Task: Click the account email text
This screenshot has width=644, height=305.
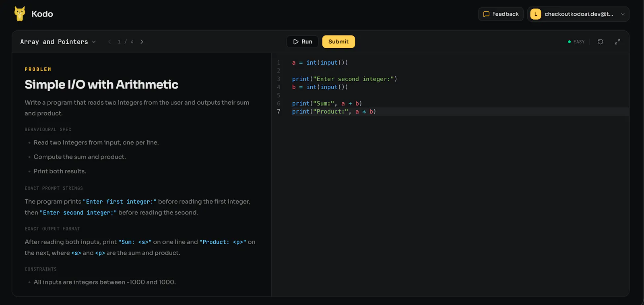Action: 579,14
